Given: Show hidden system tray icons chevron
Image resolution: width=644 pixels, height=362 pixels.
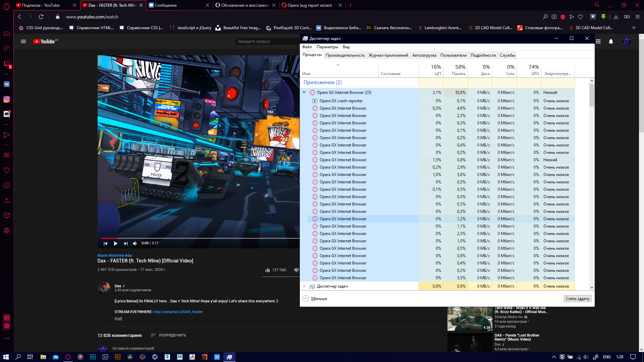Looking at the screenshot, I should (x=554, y=357).
